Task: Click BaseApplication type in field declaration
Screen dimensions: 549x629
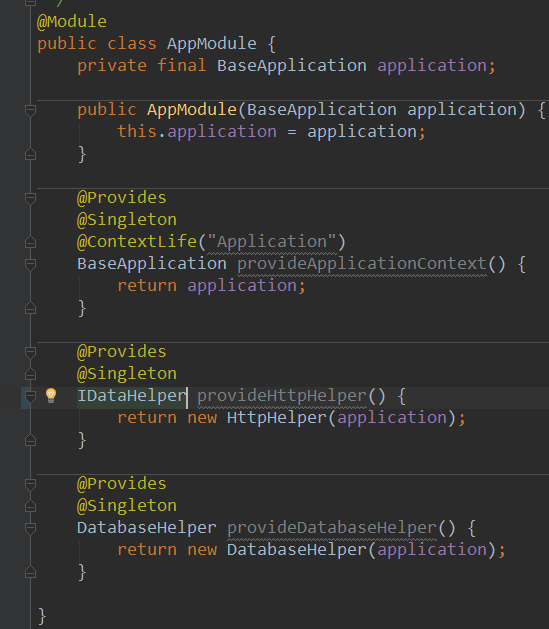Action: pos(292,66)
